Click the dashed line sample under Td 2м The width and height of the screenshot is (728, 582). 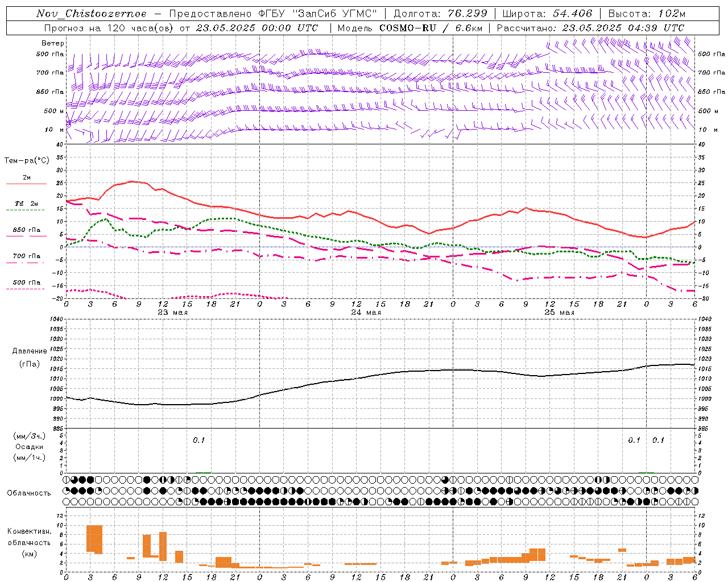[26, 210]
